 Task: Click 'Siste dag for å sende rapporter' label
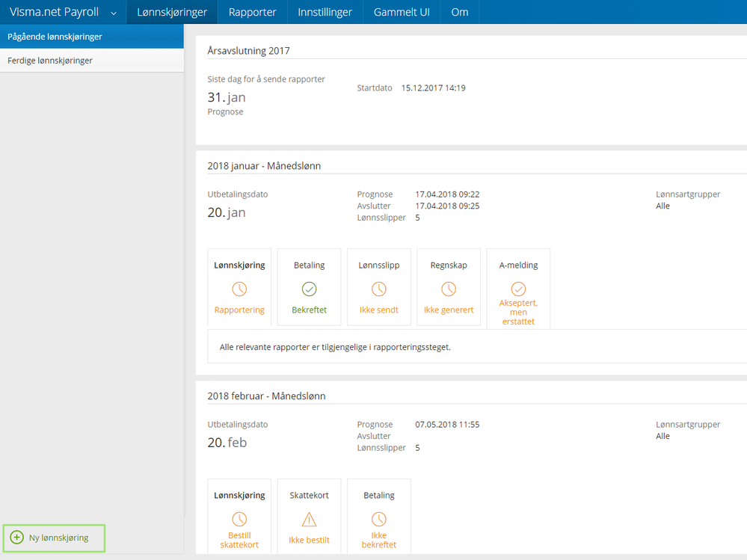266,79
